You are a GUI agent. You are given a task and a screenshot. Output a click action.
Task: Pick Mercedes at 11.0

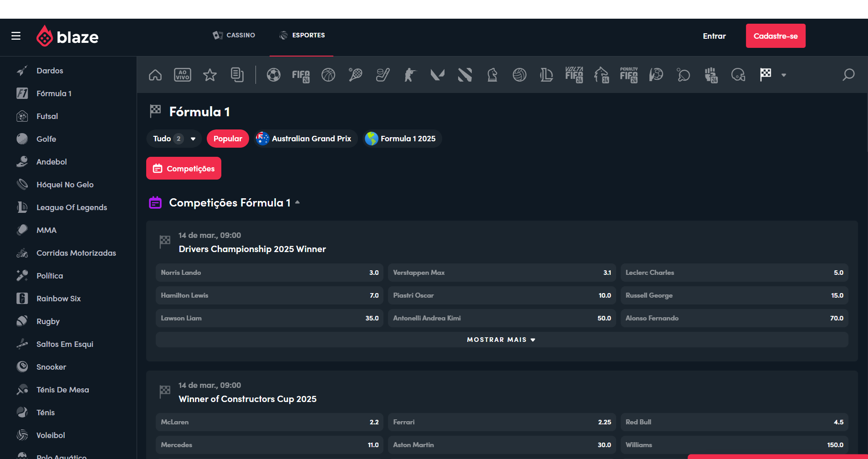coord(270,445)
